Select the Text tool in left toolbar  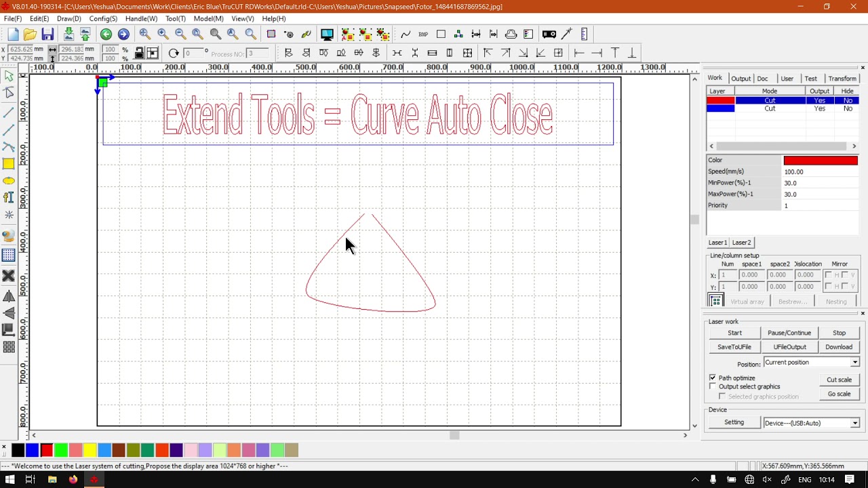coord(9,197)
